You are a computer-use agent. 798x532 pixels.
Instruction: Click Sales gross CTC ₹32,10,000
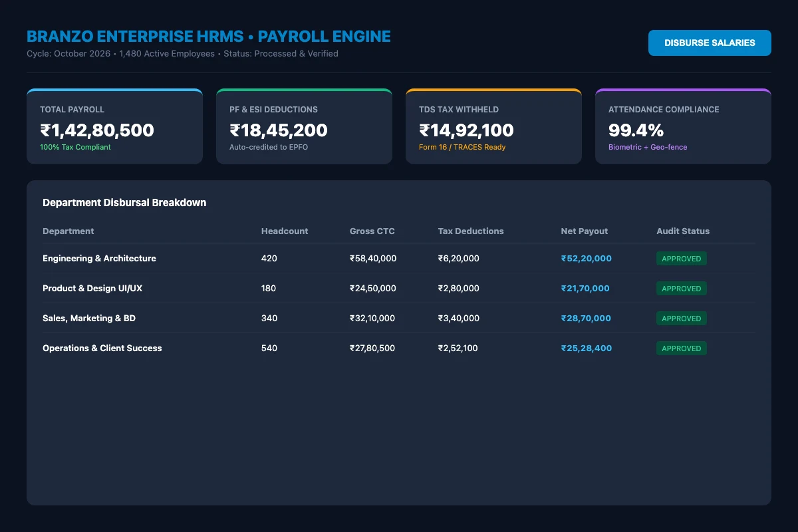click(x=372, y=318)
